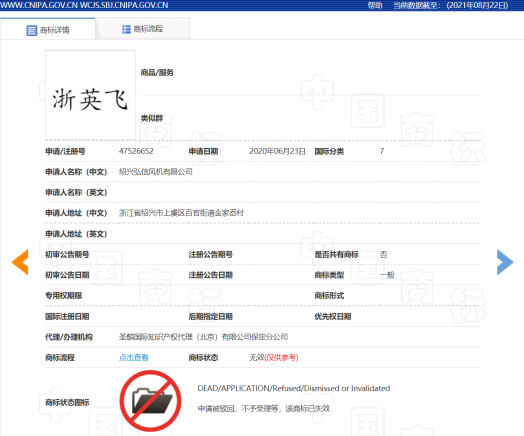Click the 帮助 help link
Screen dimensions: 524x436
375,5
